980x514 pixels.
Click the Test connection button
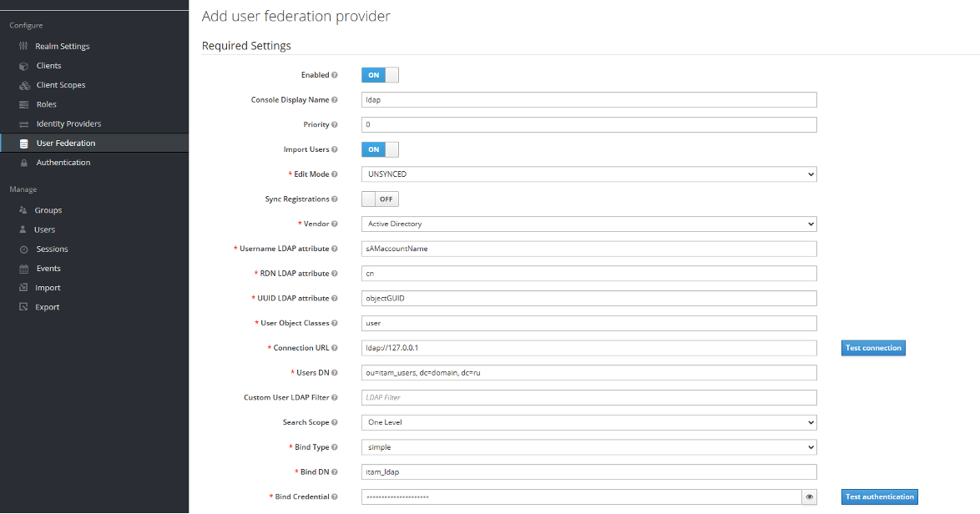click(873, 348)
